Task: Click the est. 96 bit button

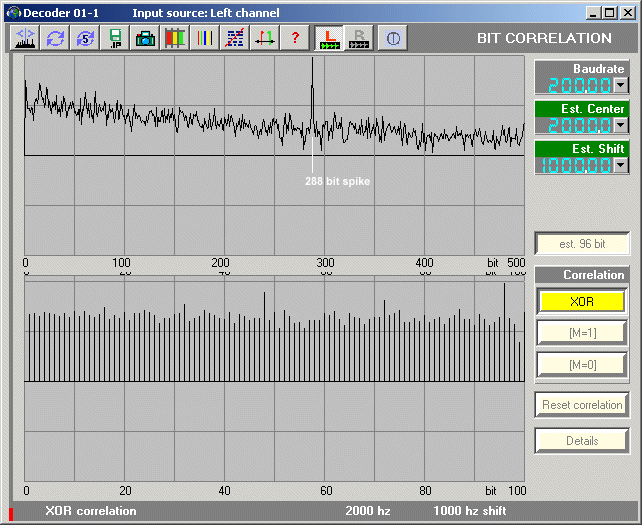Action: click(581, 244)
